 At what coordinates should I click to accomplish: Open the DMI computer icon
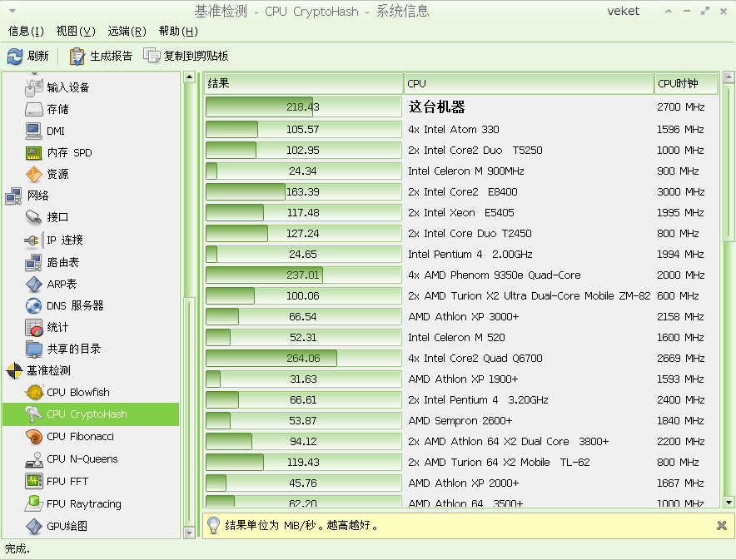(34, 131)
